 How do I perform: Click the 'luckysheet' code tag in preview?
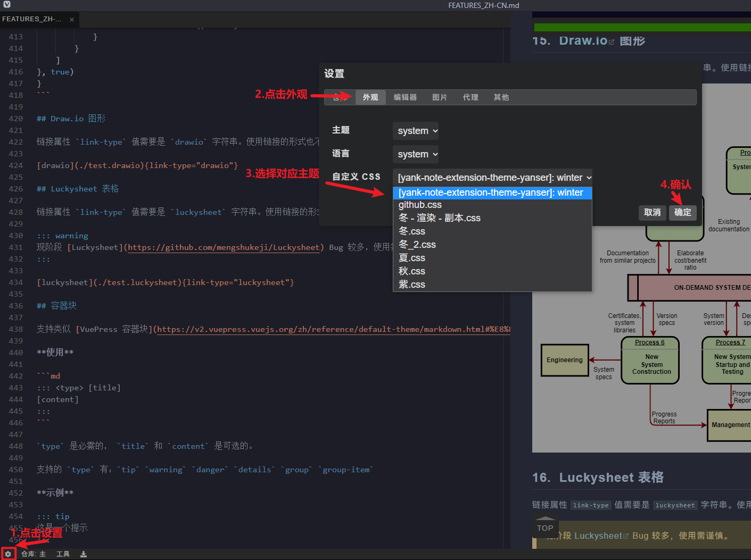[675, 505]
